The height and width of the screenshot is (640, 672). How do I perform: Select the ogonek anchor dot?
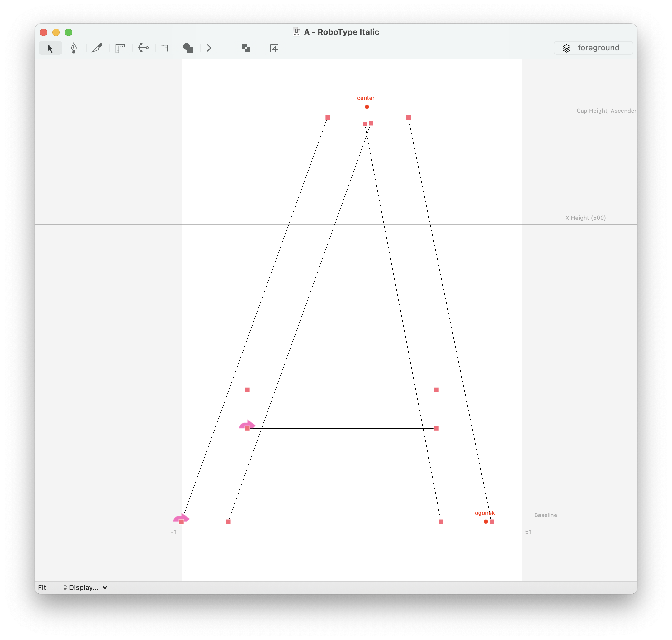[486, 522]
